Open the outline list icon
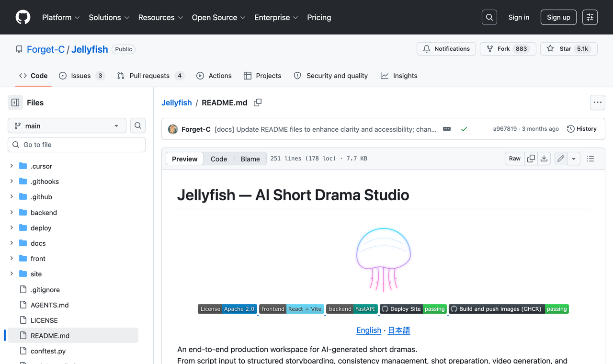The image size is (613, 364). (x=590, y=159)
